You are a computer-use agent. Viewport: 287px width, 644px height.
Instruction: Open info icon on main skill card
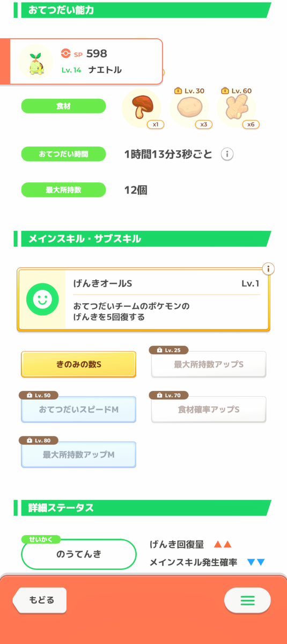[268, 269]
